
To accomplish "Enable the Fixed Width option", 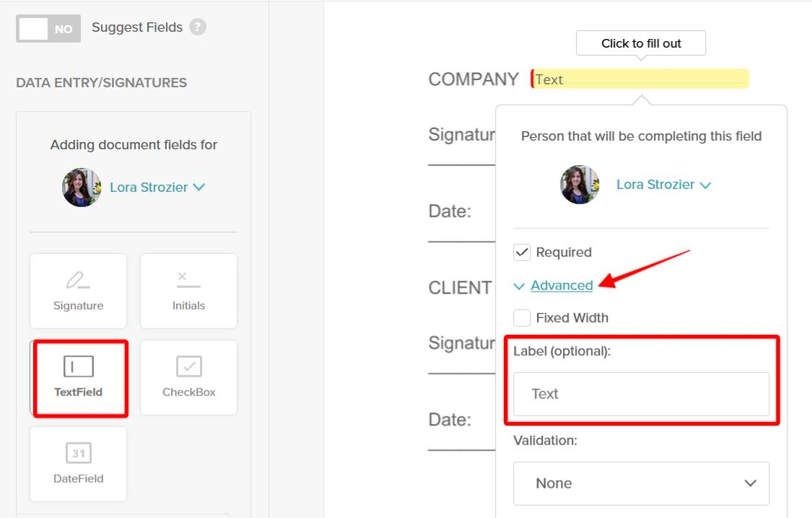I will 521,317.
